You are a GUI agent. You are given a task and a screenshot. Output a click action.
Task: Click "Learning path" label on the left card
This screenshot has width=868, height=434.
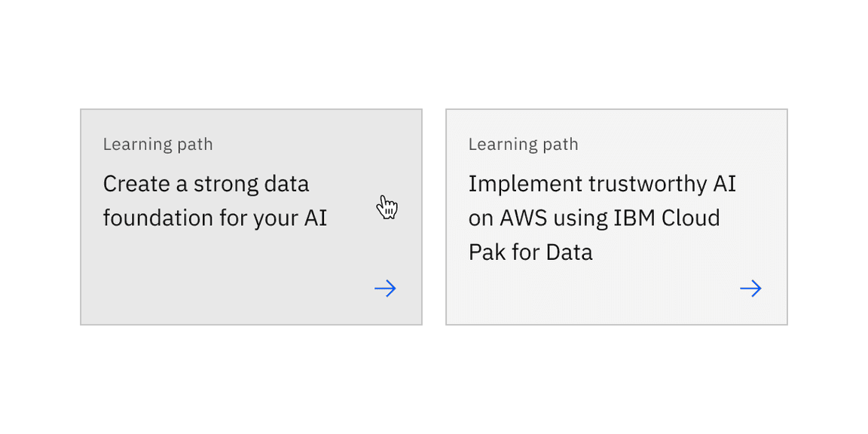click(158, 144)
